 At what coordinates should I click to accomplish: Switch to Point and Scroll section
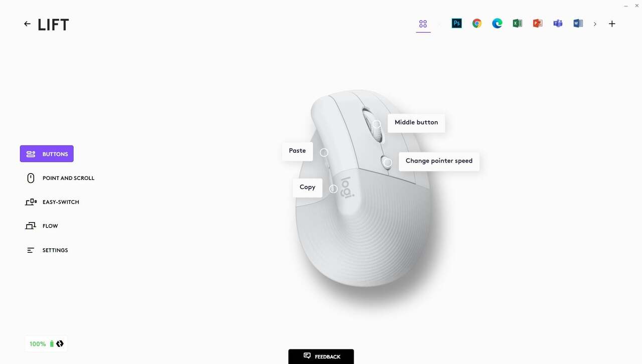pos(60,178)
